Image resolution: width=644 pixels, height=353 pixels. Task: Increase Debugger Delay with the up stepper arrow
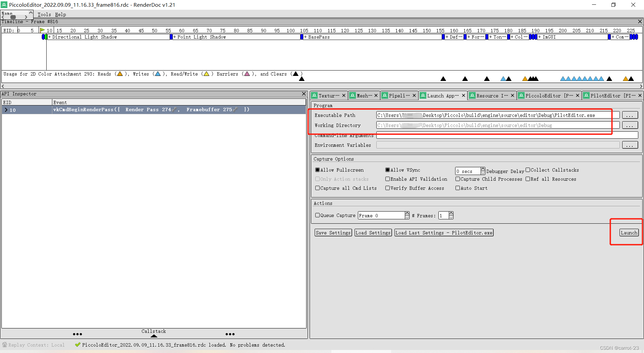pyautogui.click(x=482, y=169)
